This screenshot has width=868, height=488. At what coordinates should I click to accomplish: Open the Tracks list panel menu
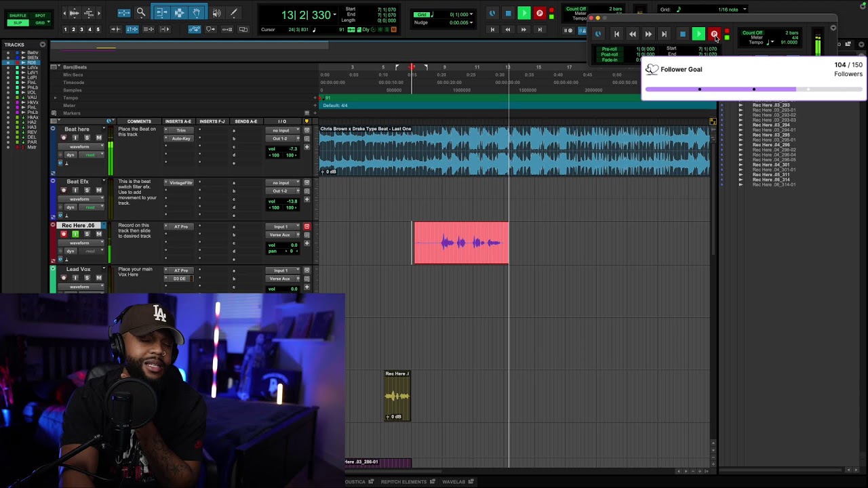[x=42, y=45]
